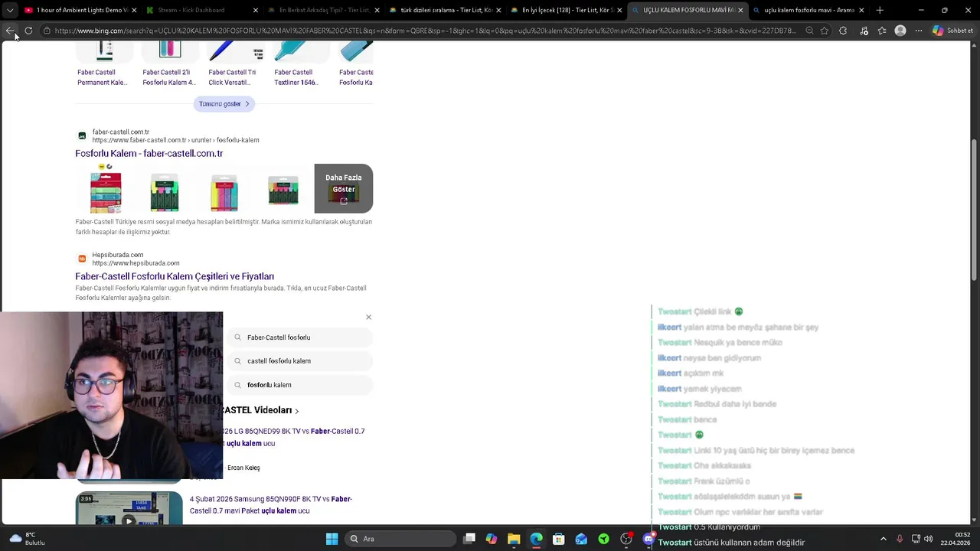Click the address bar URL field
Screen dimensions: 980x551
pyautogui.click(x=425, y=31)
